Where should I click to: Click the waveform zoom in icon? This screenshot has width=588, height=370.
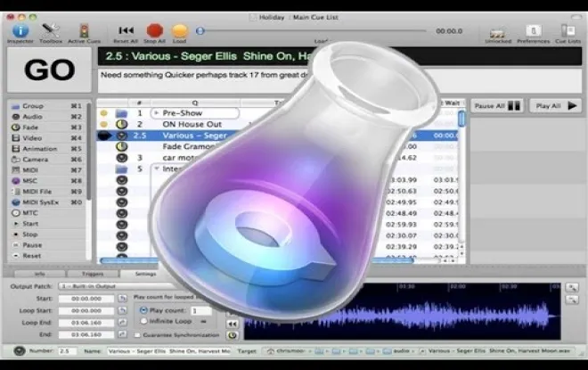tap(572, 288)
